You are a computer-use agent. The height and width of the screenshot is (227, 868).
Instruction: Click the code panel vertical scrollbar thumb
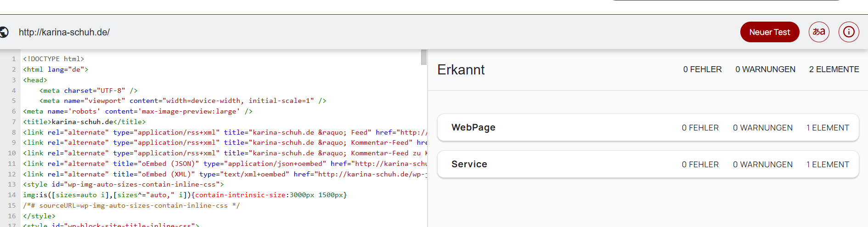pos(423,57)
